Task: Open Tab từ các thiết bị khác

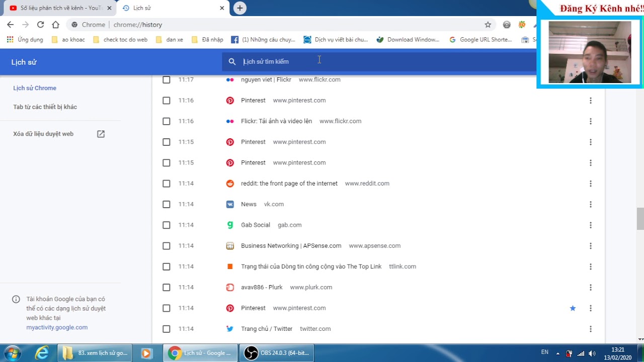Action: pos(45,107)
